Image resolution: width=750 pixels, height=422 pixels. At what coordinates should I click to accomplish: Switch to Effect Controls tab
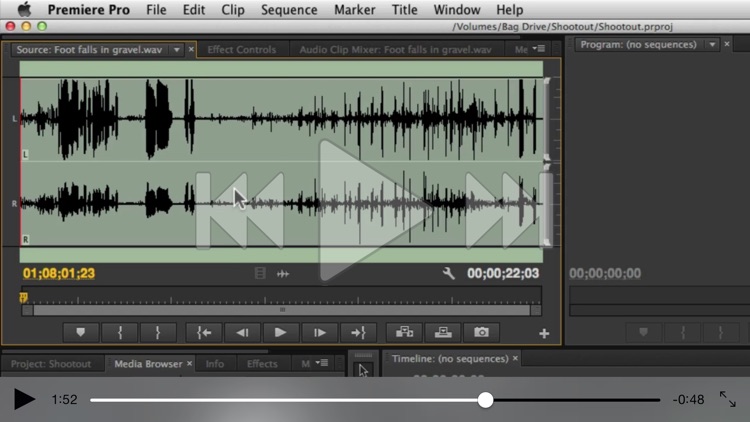click(242, 50)
